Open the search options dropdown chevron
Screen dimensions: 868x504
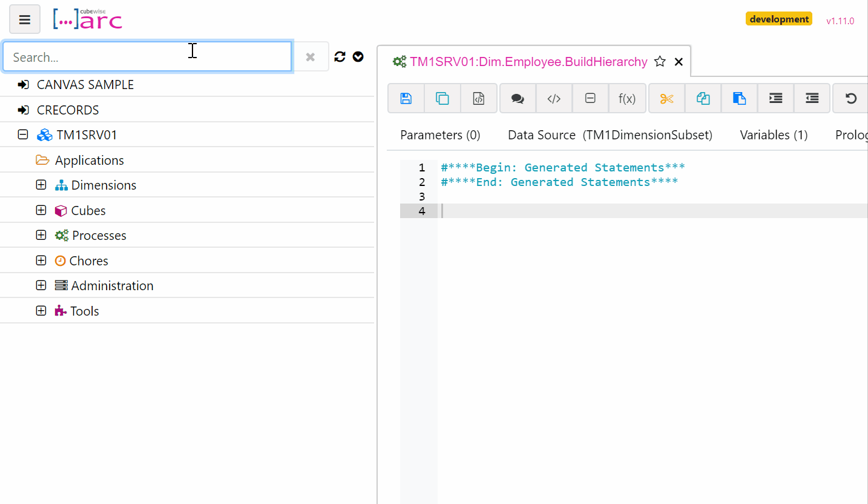(358, 56)
